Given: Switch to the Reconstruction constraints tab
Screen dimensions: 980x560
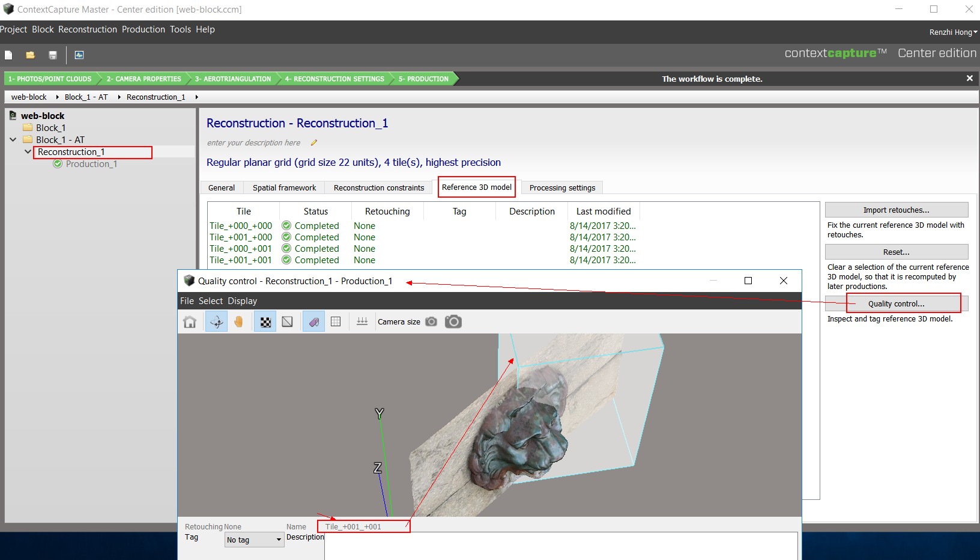Looking at the screenshot, I should click(379, 188).
